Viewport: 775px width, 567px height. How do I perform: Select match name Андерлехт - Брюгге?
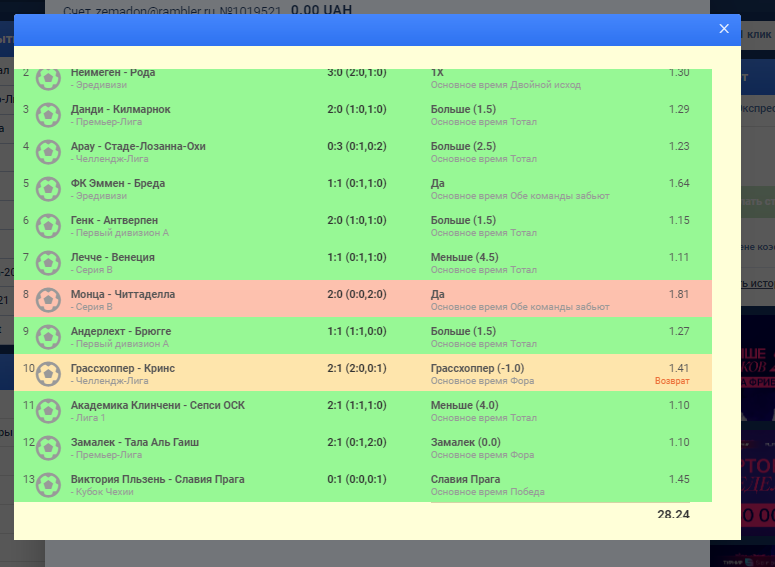click(121, 331)
